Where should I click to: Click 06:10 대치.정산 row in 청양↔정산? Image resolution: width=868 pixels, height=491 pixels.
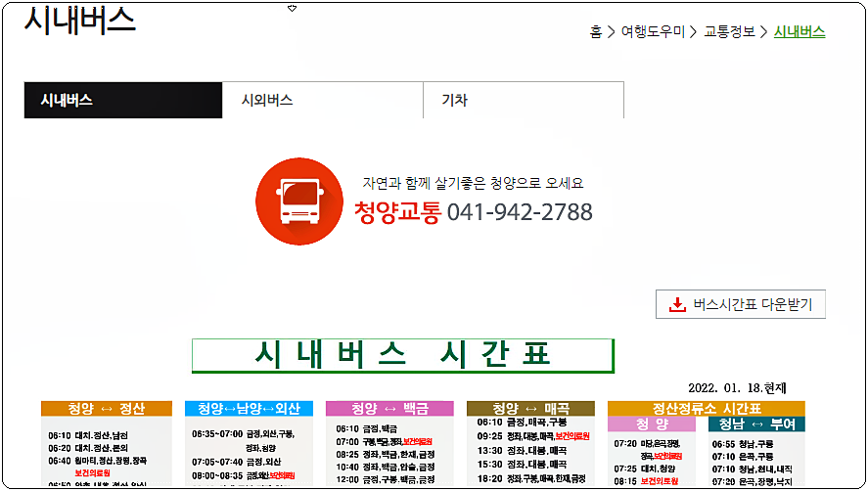(88, 435)
